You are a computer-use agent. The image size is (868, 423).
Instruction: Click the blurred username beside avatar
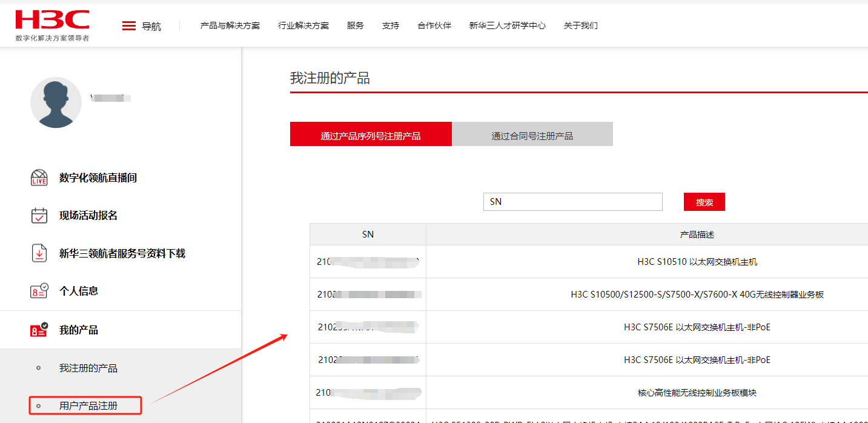(x=111, y=98)
